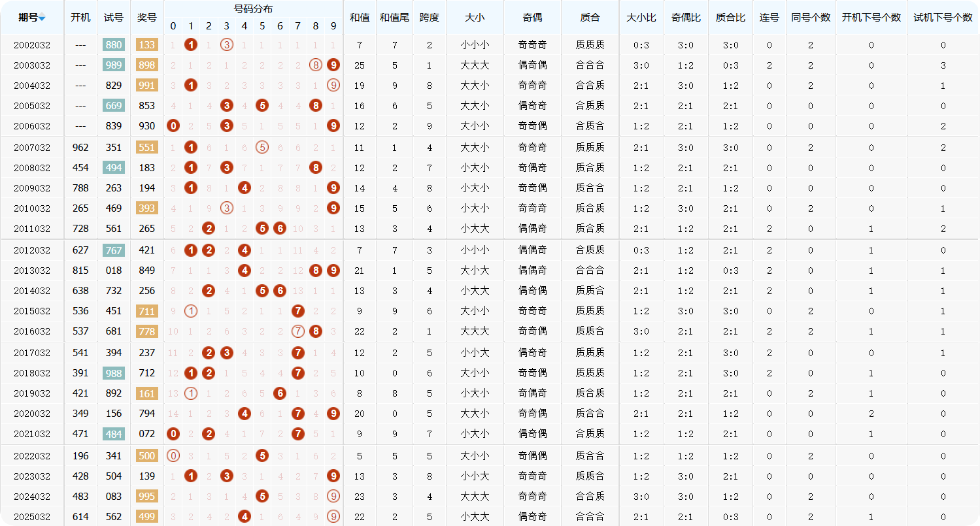The width and height of the screenshot is (980, 526).
Task: Click the 开机 column header
Action: 81,18
